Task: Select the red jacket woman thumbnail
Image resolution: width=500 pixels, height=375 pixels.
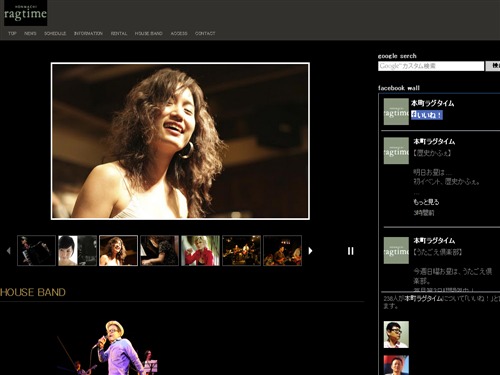Action: pyautogui.click(x=200, y=251)
